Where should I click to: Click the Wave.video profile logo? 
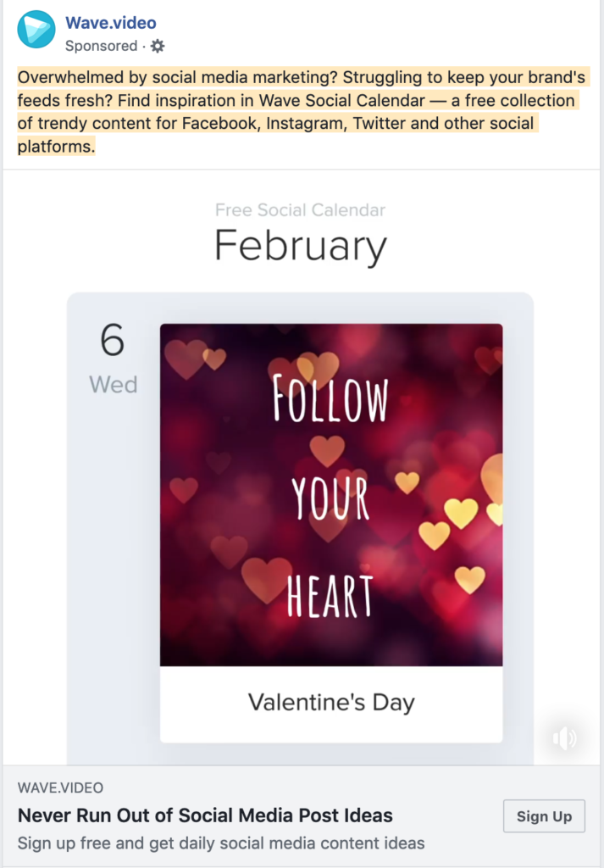click(36, 30)
